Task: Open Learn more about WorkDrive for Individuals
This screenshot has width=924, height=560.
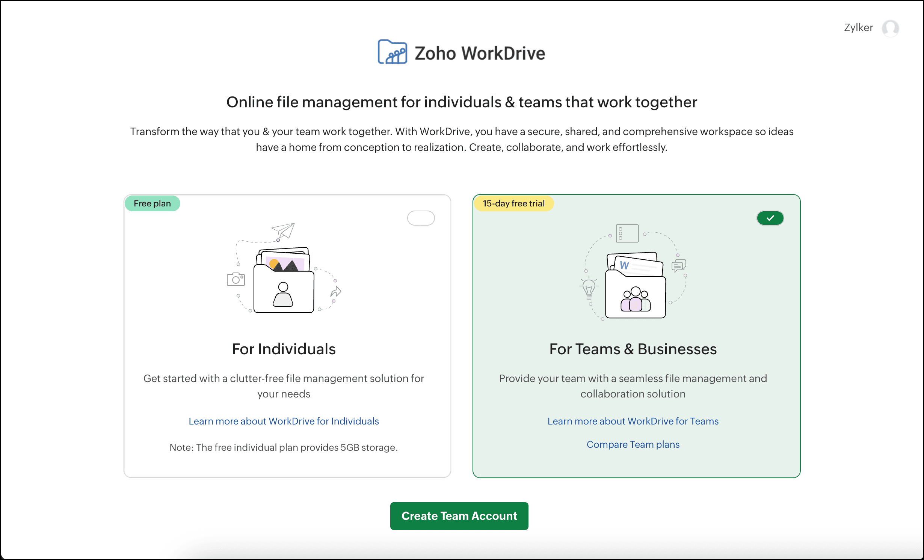Action: pos(284,421)
